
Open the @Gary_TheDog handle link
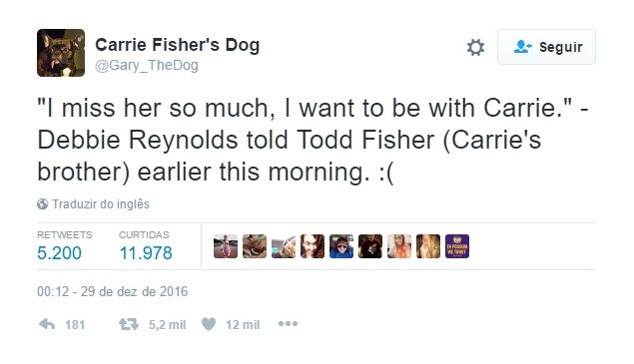[147, 65]
